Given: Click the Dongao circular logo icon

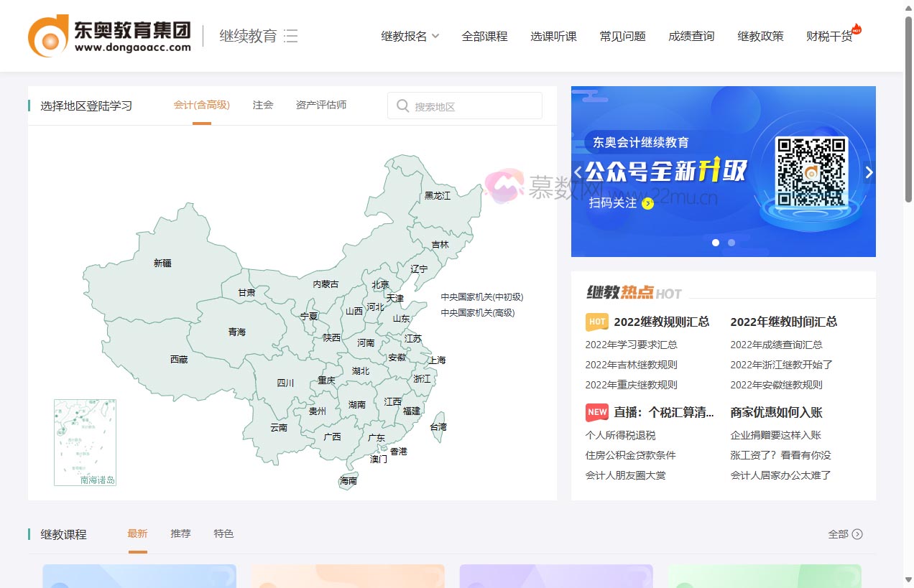Looking at the screenshot, I should (x=49, y=35).
